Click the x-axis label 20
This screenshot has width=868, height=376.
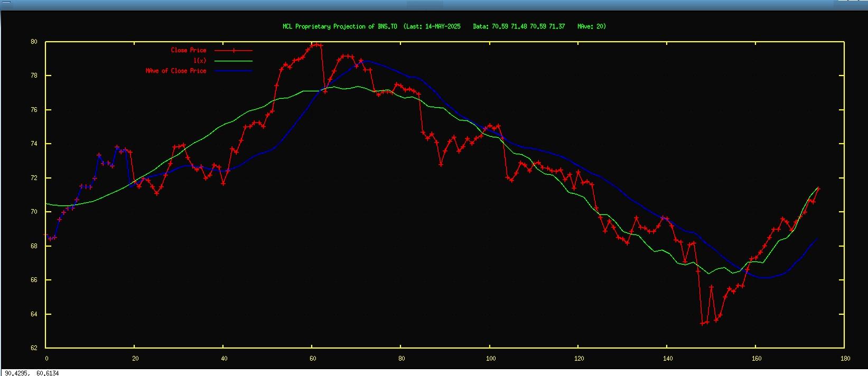135,359
